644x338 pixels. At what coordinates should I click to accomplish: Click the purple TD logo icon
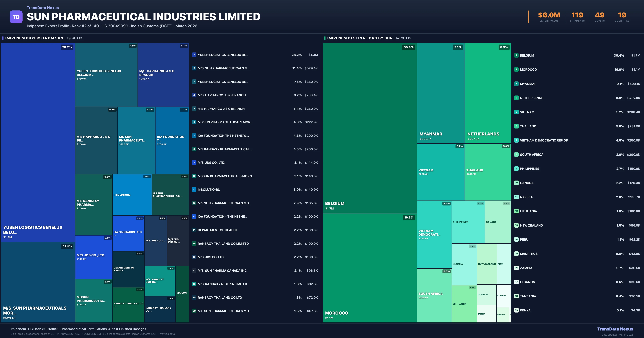coord(16,17)
